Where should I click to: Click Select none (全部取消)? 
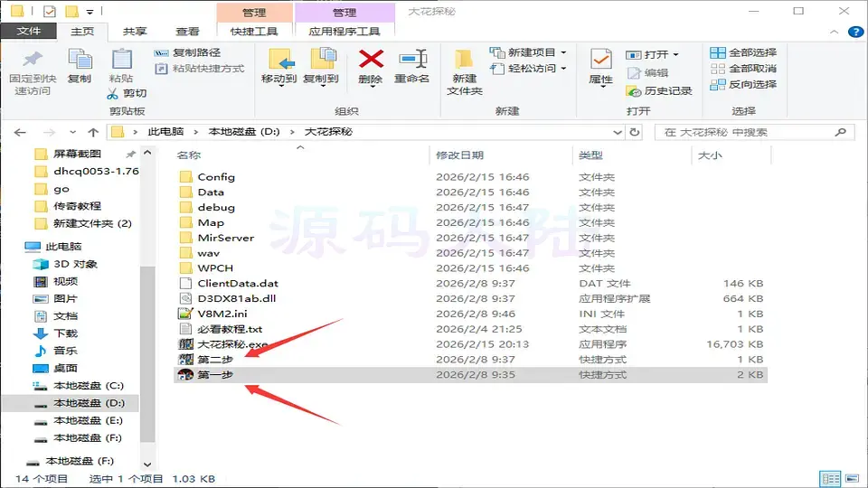point(743,69)
